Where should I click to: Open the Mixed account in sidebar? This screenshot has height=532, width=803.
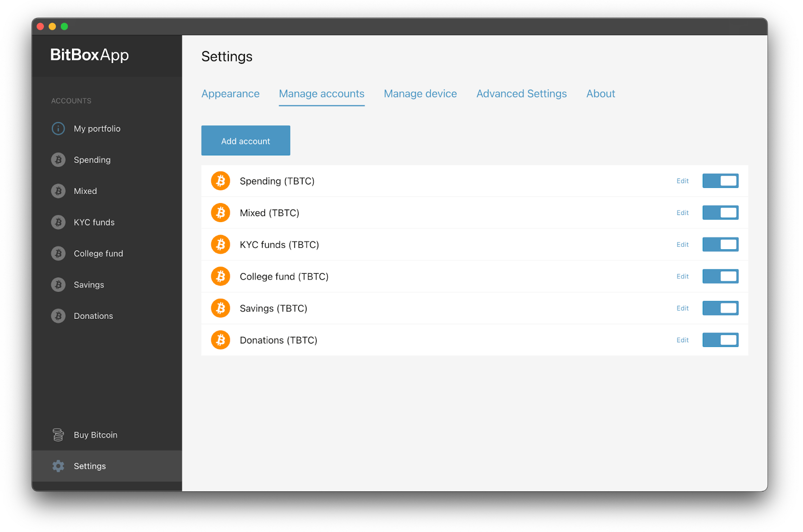click(107, 191)
